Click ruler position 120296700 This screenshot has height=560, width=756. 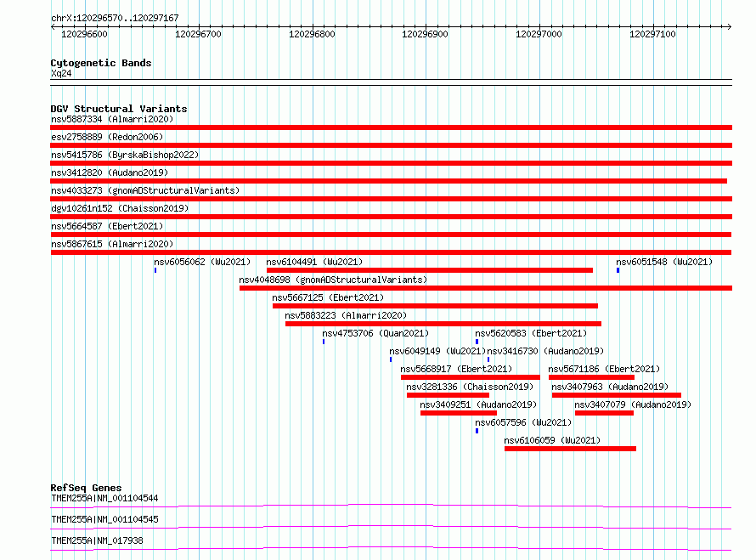198,34
